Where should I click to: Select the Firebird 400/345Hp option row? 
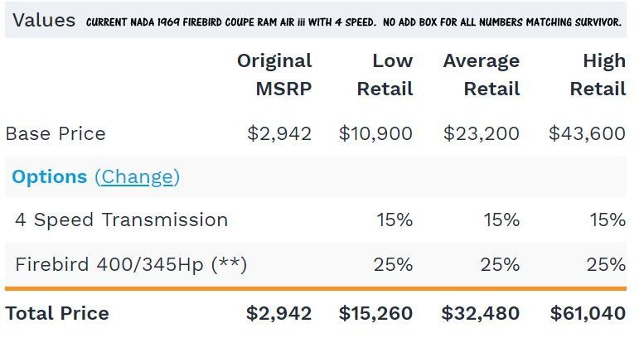coord(316,264)
